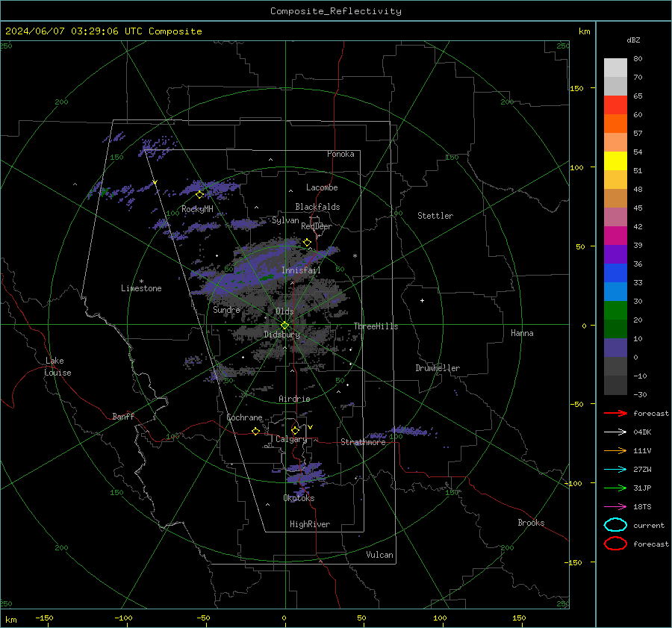This screenshot has width=672, height=628.
Task: Click the Hanna label
Action: pyautogui.click(x=522, y=333)
